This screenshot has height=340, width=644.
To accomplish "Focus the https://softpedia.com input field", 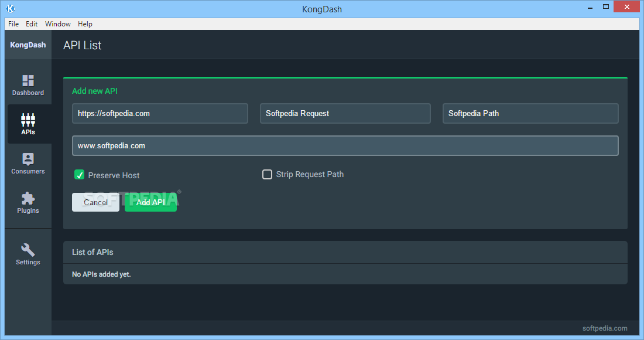I will [160, 114].
